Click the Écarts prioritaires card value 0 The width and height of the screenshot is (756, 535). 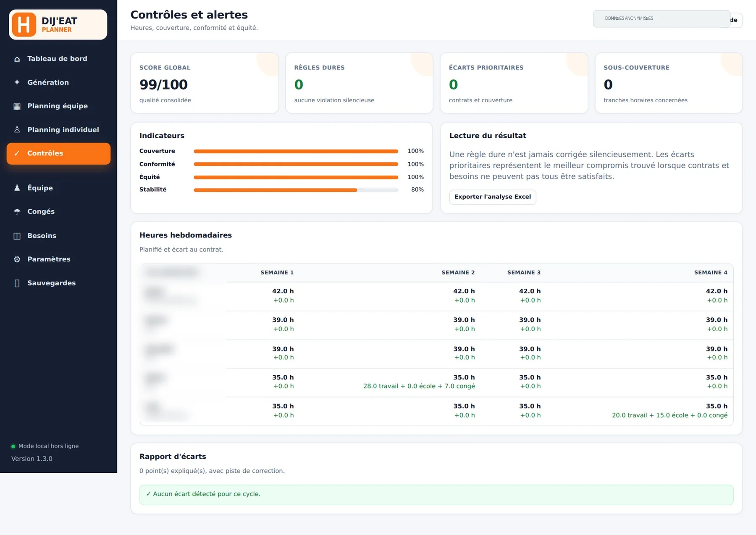click(453, 84)
